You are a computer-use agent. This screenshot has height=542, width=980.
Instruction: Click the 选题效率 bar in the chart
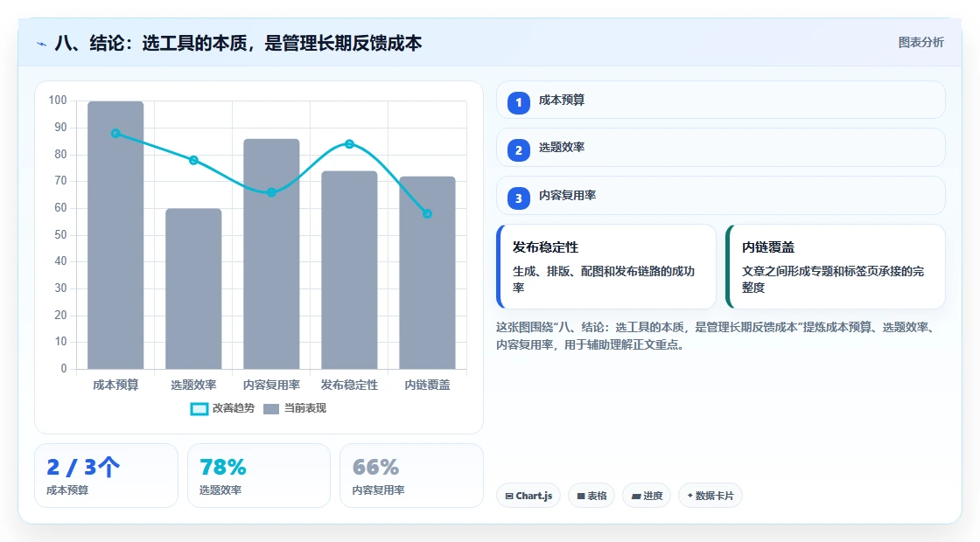click(193, 288)
